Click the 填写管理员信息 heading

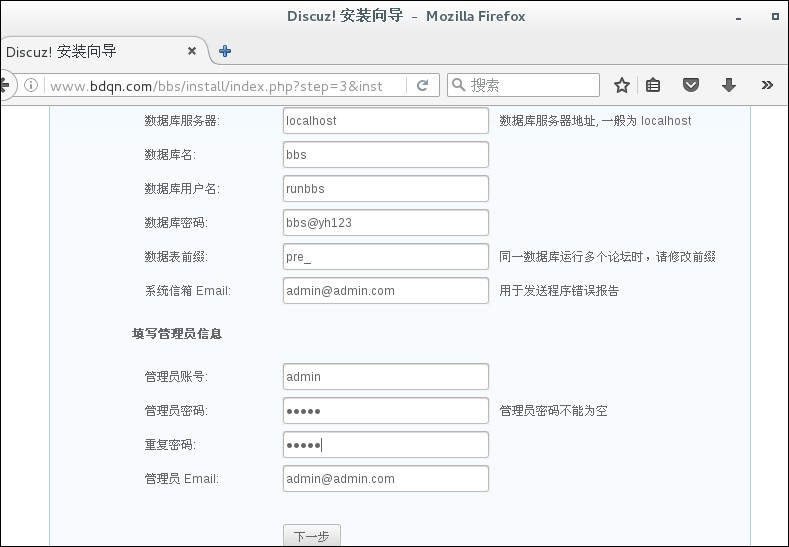(x=177, y=334)
